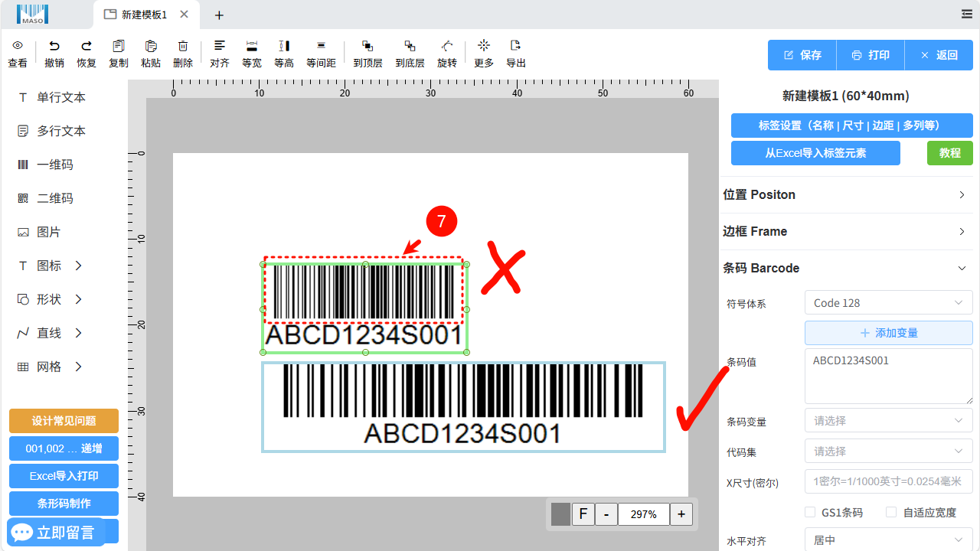Click the 查看 preview eye icon
Viewport: 980px width, 551px height.
click(18, 46)
